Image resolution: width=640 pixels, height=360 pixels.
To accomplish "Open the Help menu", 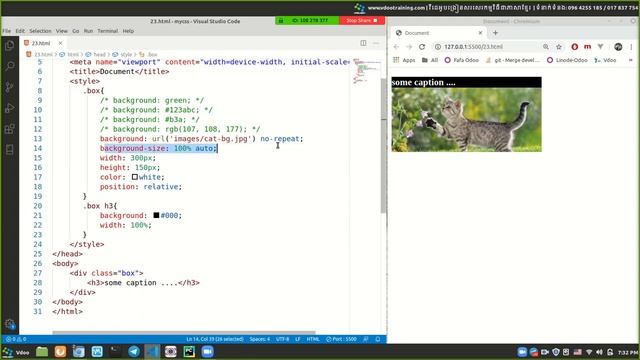I will [x=128, y=31].
